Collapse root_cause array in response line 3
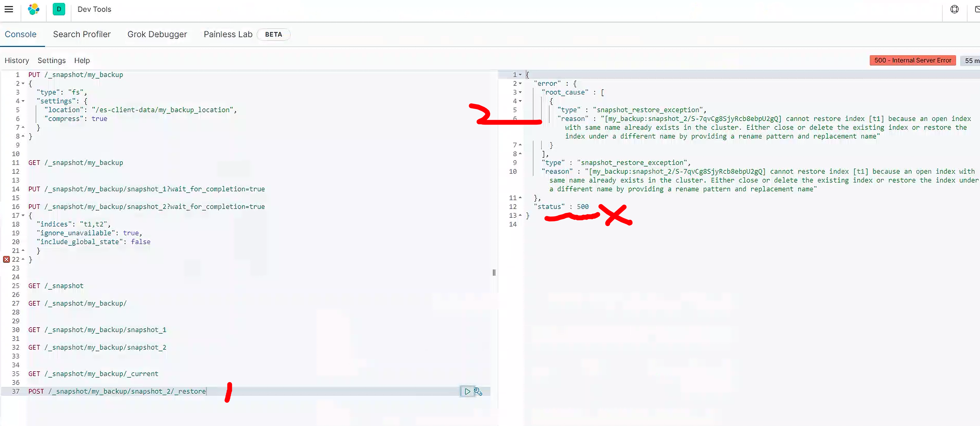980x426 pixels. pyautogui.click(x=520, y=92)
